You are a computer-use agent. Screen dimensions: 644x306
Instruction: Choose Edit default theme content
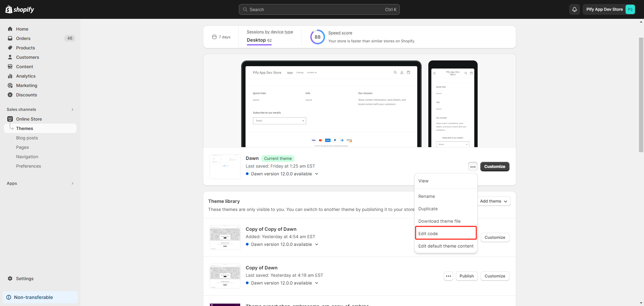pos(446,246)
